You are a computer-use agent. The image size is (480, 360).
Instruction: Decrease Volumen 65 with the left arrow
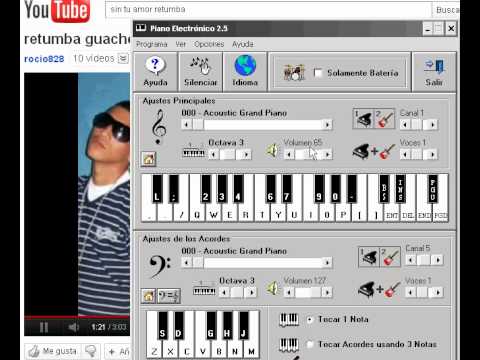[x=289, y=154]
